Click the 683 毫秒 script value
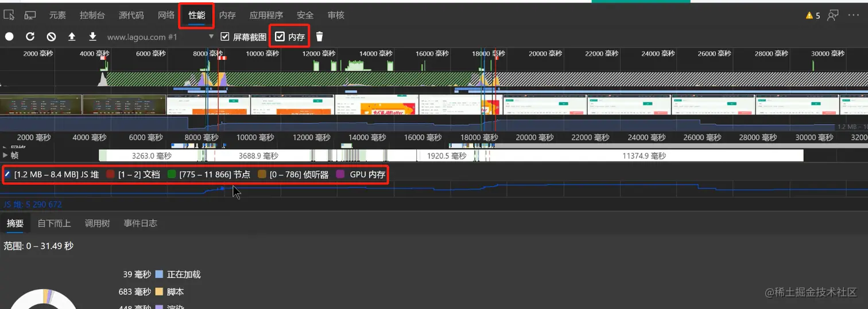The image size is (868, 309). coord(135,292)
